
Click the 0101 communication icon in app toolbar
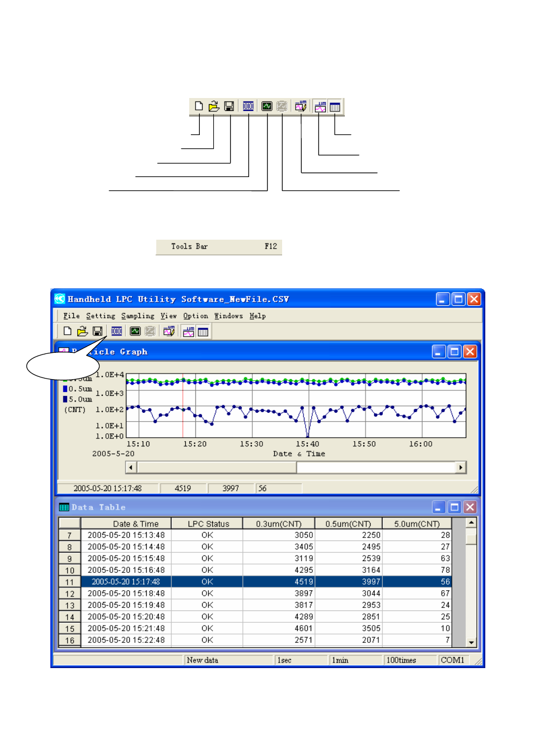coord(116,332)
